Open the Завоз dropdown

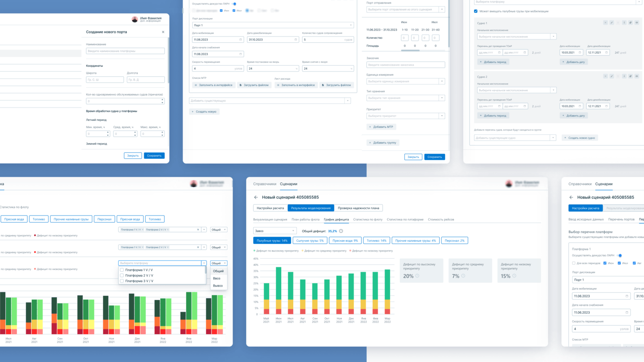(x=274, y=231)
